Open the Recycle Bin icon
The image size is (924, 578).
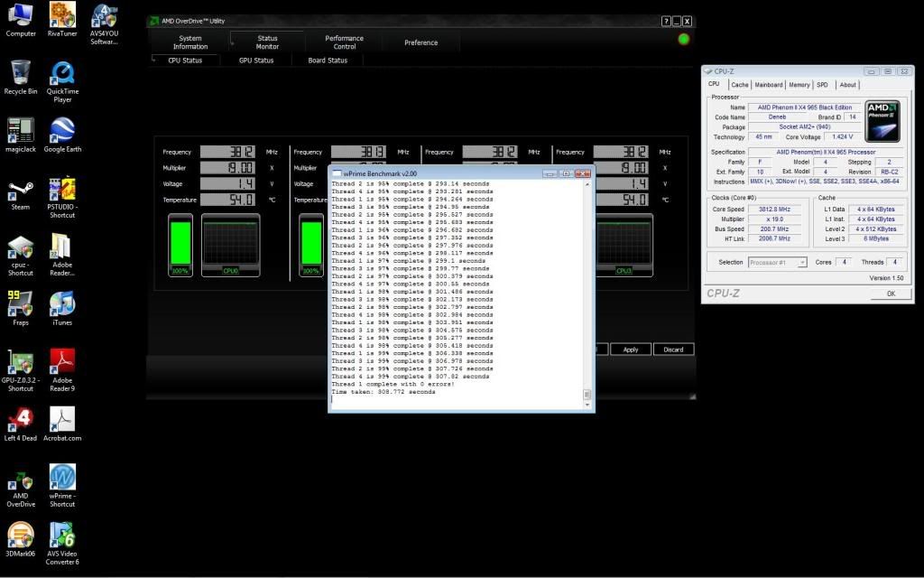pyautogui.click(x=21, y=78)
